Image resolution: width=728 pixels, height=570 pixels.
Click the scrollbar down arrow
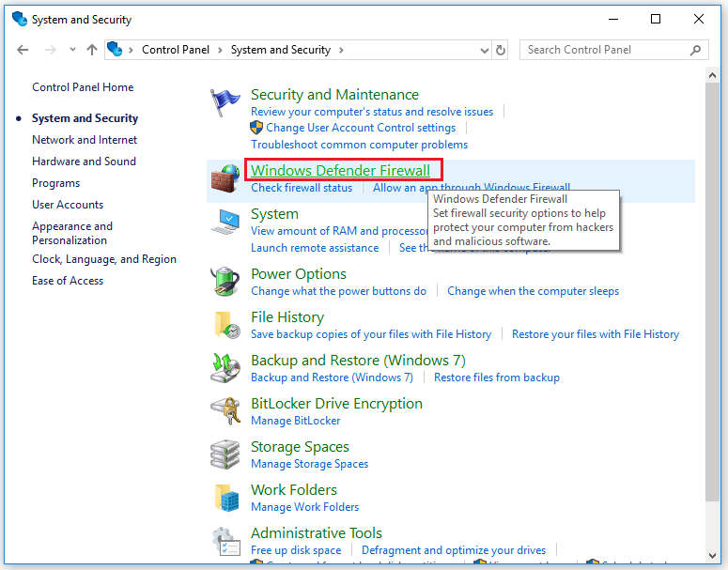pos(712,555)
